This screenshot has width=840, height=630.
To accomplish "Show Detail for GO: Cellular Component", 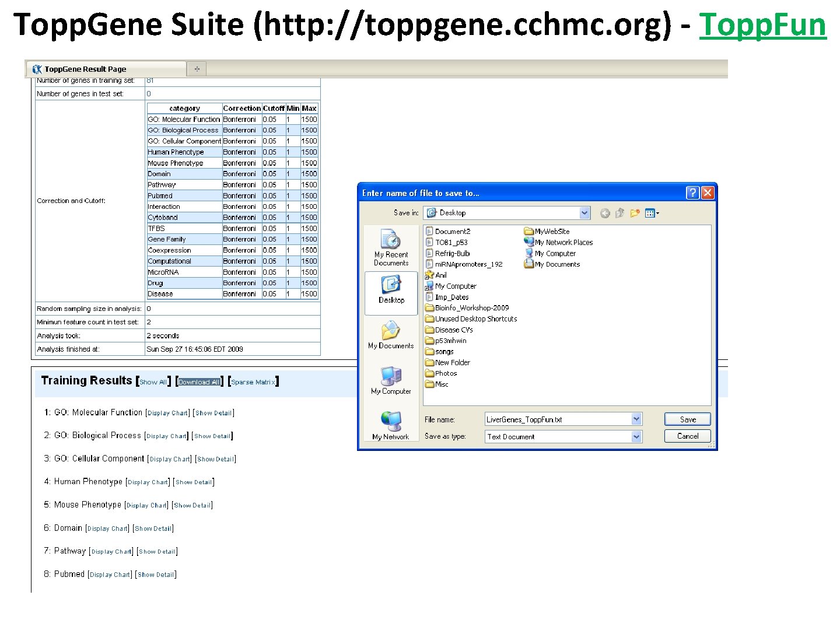I will (x=216, y=459).
